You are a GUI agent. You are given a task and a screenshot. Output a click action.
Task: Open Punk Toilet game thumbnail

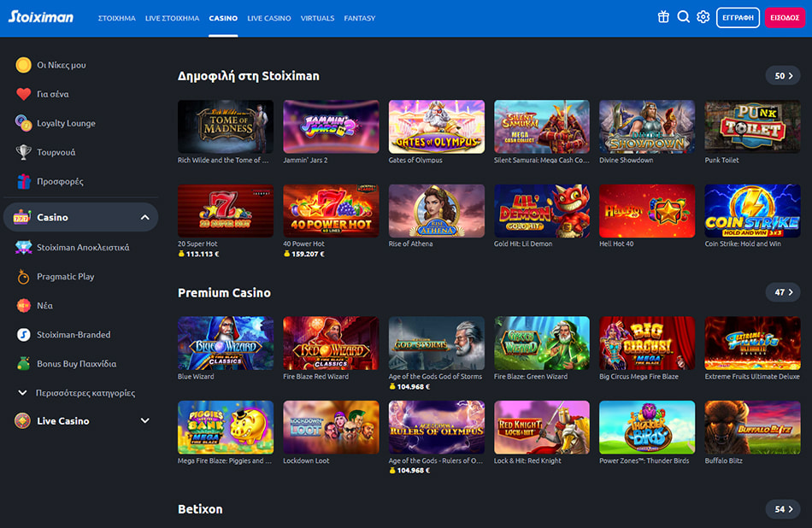point(752,126)
